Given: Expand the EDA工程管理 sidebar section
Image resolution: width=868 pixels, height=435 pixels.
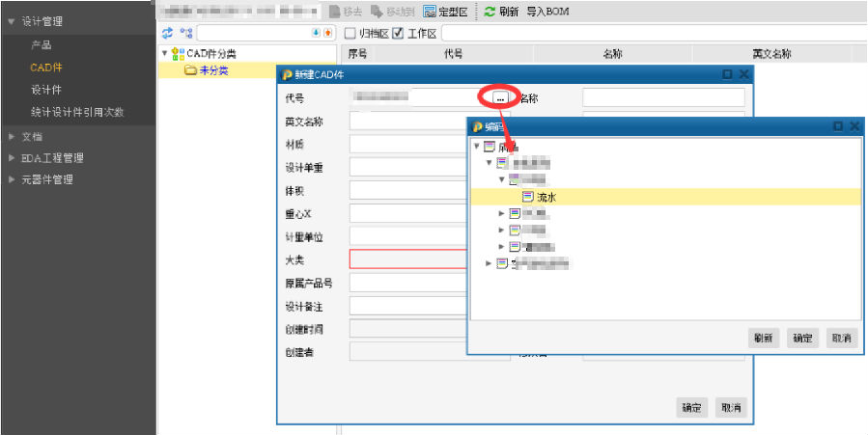Looking at the screenshot, I should click(11, 158).
